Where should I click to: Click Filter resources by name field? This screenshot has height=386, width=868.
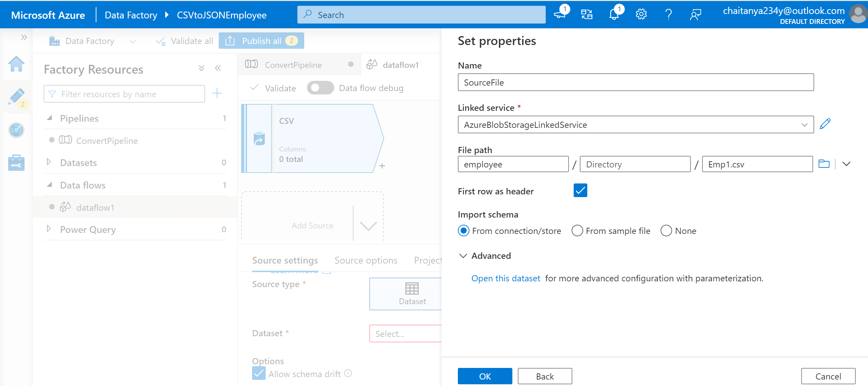pos(124,94)
